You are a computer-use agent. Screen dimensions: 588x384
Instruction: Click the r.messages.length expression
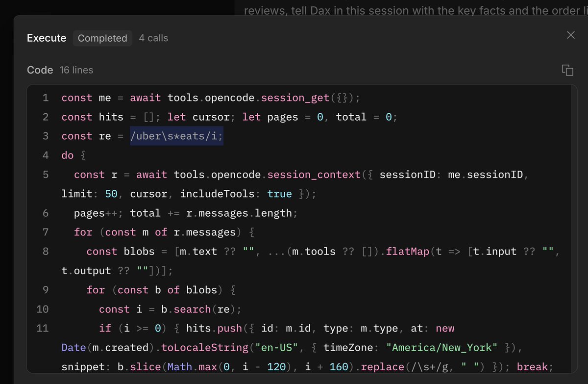239,213
